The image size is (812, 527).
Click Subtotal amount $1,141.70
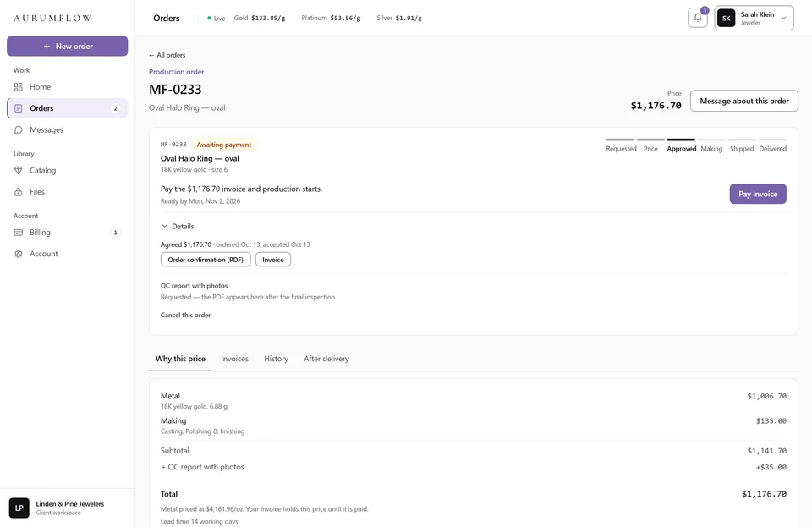tap(766, 451)
